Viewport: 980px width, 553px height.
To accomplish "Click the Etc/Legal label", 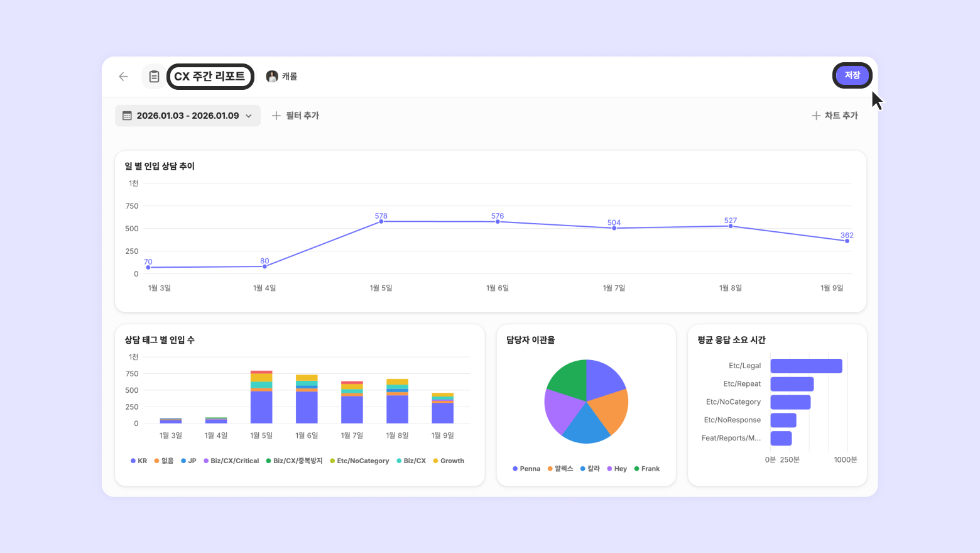I will pos(744,366).
